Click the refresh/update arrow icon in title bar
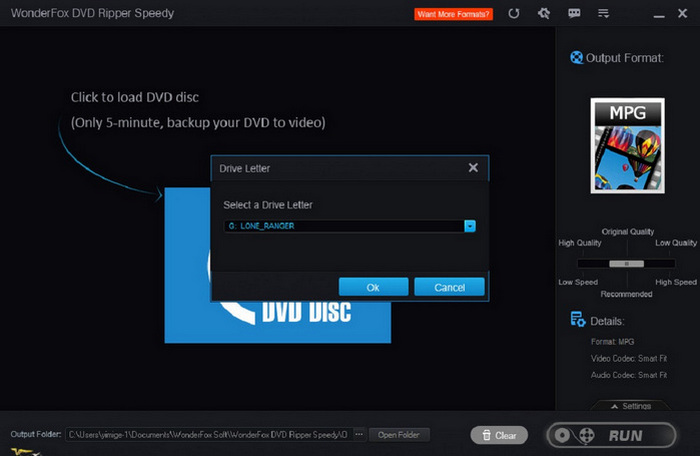 tap(514, 13)
